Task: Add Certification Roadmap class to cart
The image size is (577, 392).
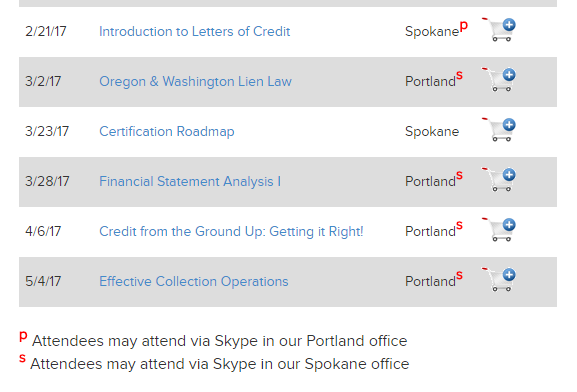Action: coord(499,130)
